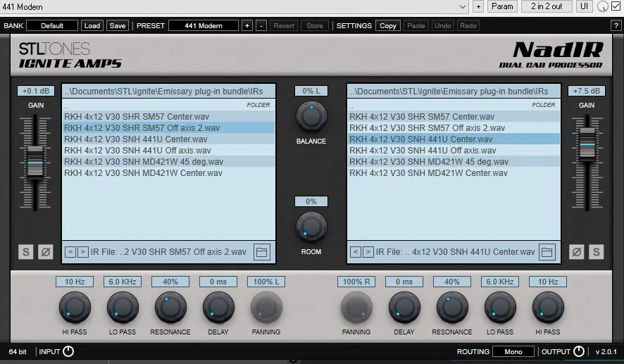Load previous IR file in right cab
This screenshot has height=364, width=624.
[356, 252]
